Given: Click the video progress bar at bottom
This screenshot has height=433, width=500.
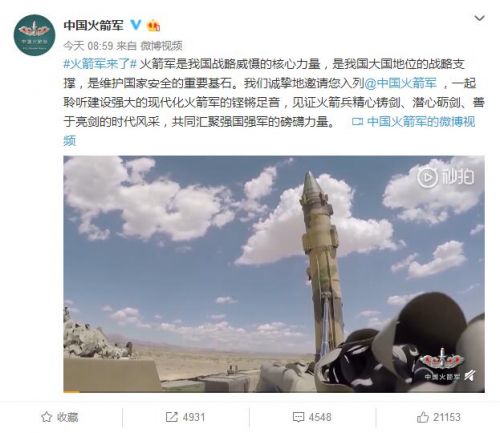Looking at the screenshot, I should point(274,391).
